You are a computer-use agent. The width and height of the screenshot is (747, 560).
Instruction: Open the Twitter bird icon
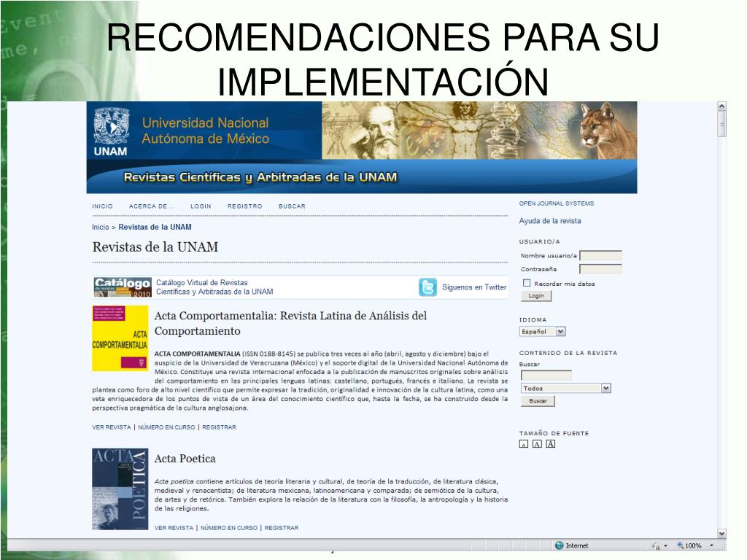(x=427, y=287)
